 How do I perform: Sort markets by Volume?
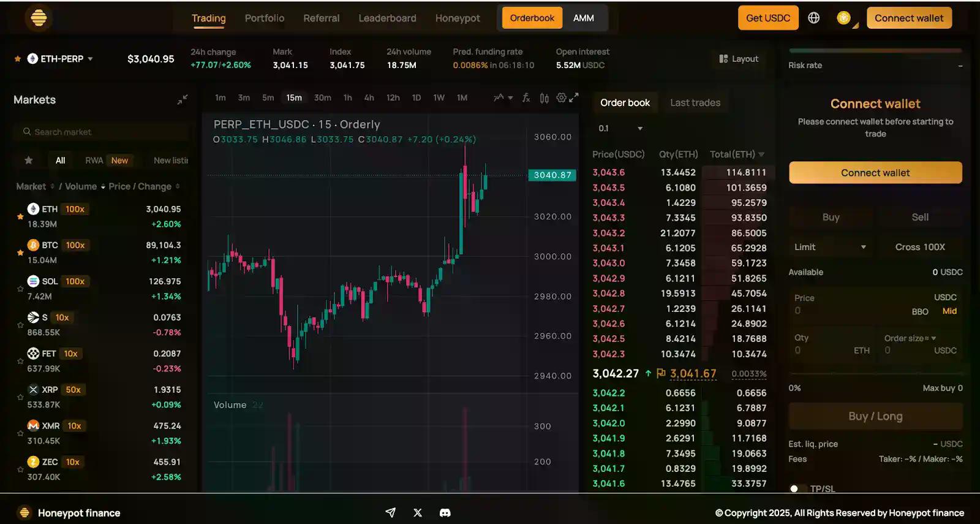coord(85,186)
